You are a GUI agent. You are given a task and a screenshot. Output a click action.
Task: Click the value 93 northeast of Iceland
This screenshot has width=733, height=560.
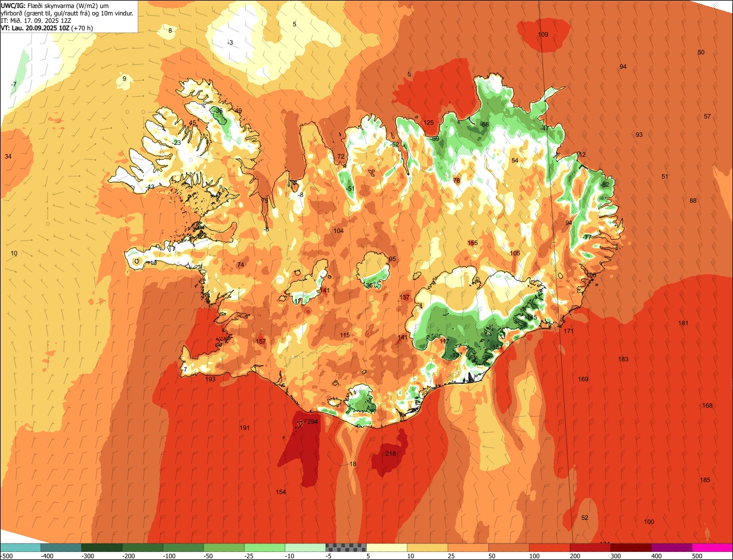click(639, 135)
